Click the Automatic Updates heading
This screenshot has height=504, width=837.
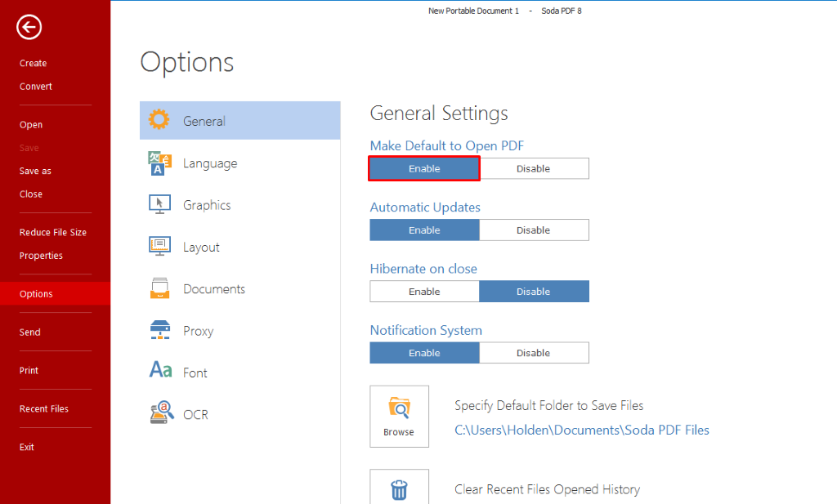coord(425,207)
